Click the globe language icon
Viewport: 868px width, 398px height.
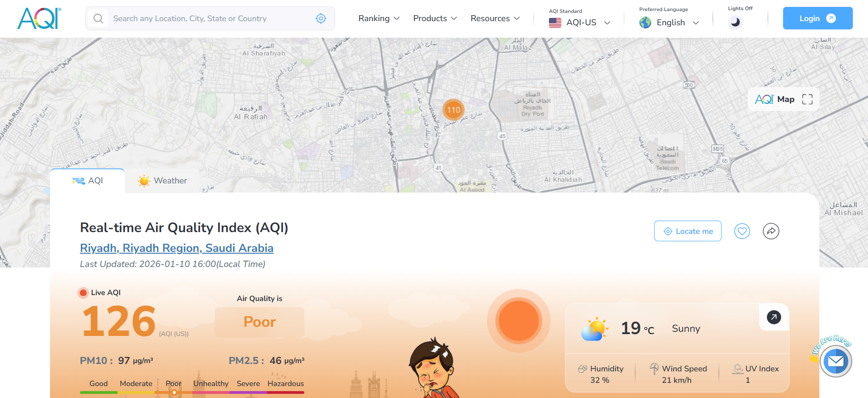(645, 23)
